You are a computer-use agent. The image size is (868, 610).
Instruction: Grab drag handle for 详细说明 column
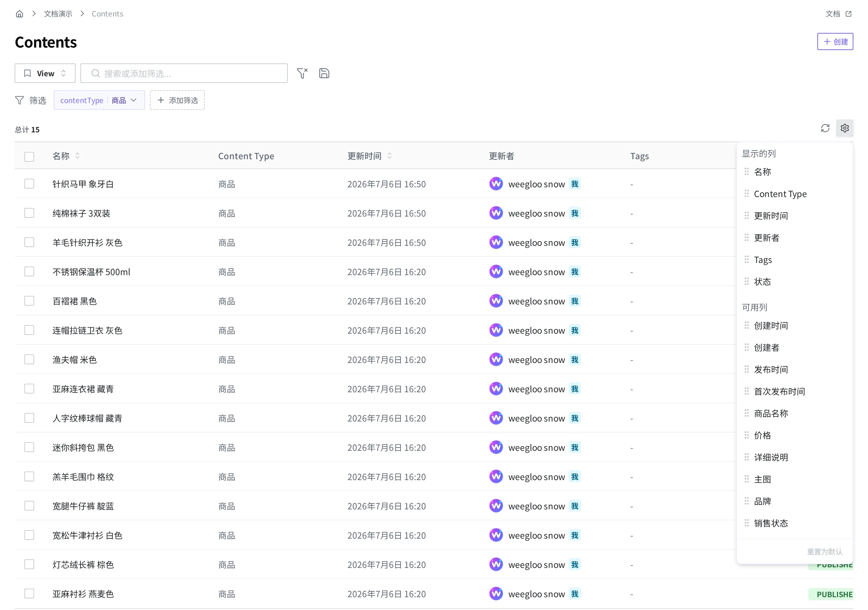pyautogui.click(x=747, y=457)
